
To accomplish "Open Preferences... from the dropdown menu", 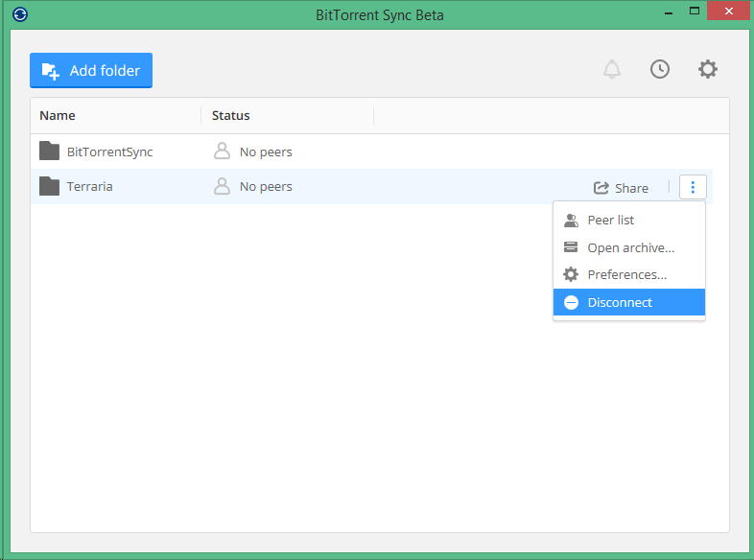I will click(626, 275).
